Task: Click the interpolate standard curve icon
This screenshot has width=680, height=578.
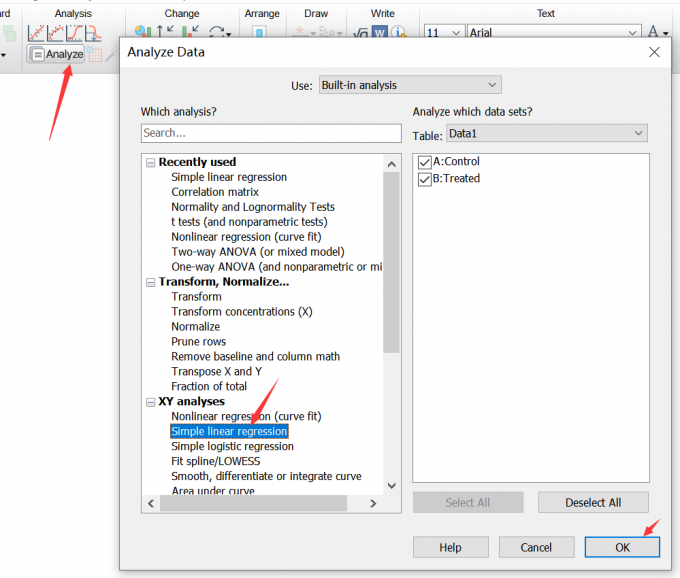Action: click(x=93, y=33)
